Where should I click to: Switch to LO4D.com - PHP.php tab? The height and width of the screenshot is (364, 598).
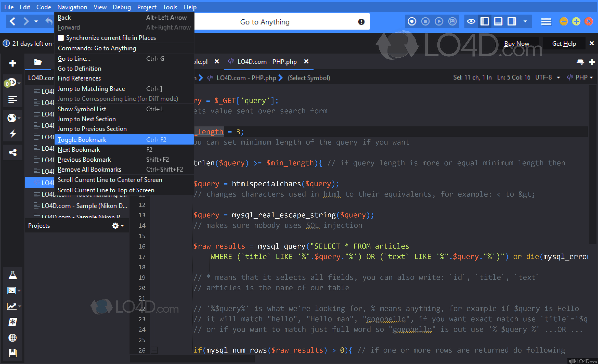pos(267,62)
